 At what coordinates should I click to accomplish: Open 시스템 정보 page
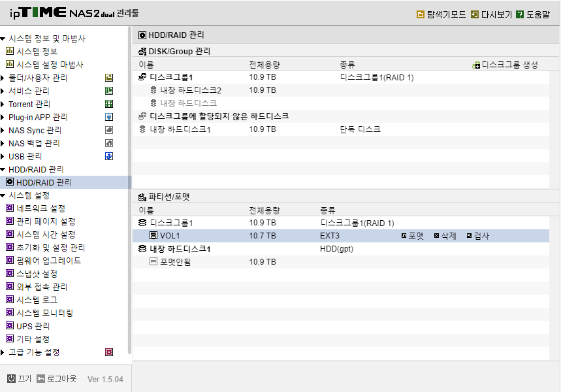[x=37, y=52]
